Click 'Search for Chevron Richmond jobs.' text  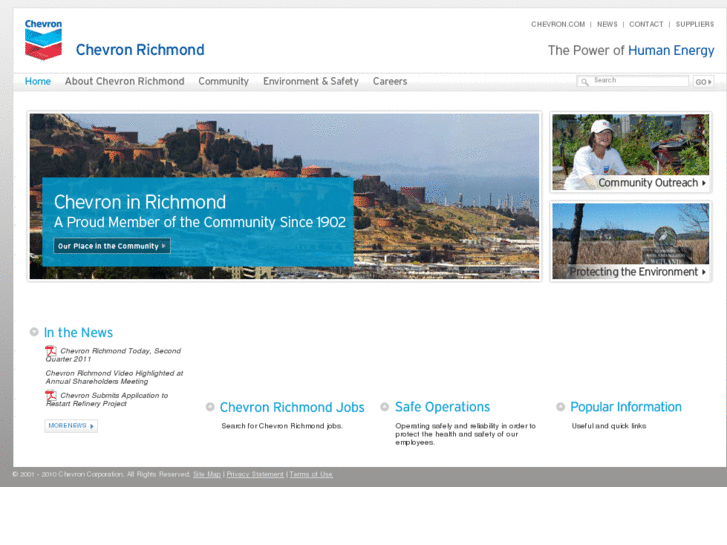282,426
